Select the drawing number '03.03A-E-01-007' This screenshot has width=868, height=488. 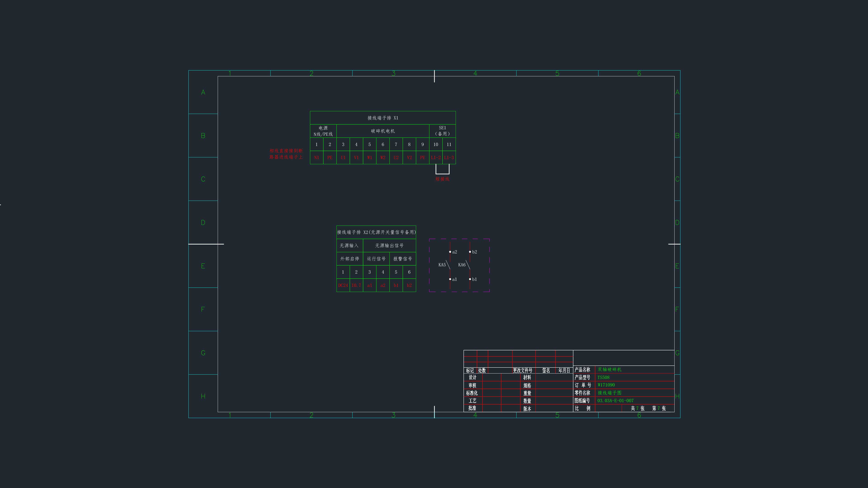click(616, 401)
